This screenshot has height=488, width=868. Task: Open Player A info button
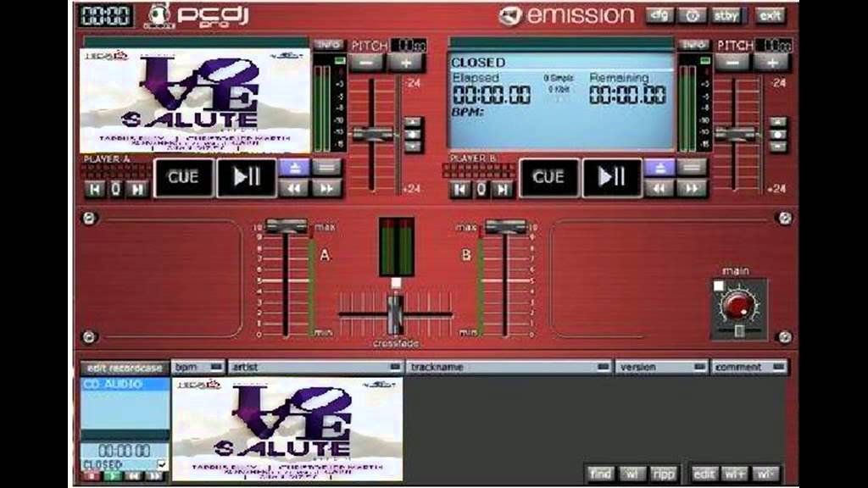click(x=328, y=45)
